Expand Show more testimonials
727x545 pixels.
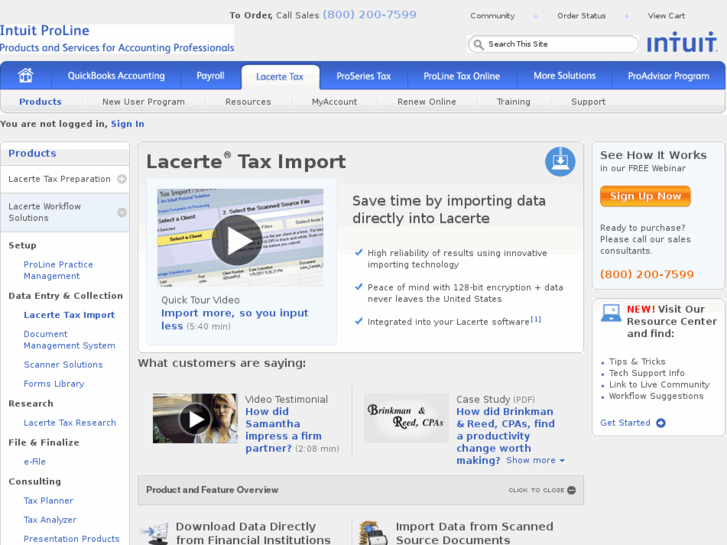tap(536, 460)
